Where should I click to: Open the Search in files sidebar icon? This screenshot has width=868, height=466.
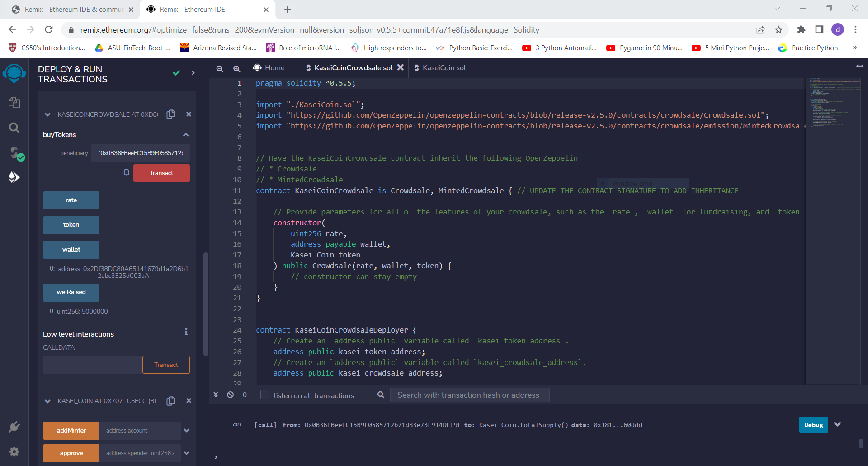click(x=14, y=128)
